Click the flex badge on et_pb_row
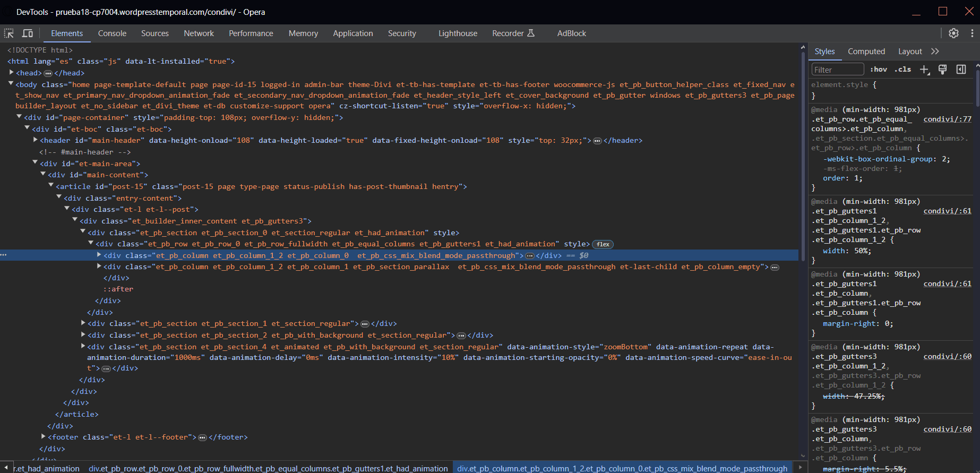Viewport: 980px width, 473px height. (x=603, y=244)
